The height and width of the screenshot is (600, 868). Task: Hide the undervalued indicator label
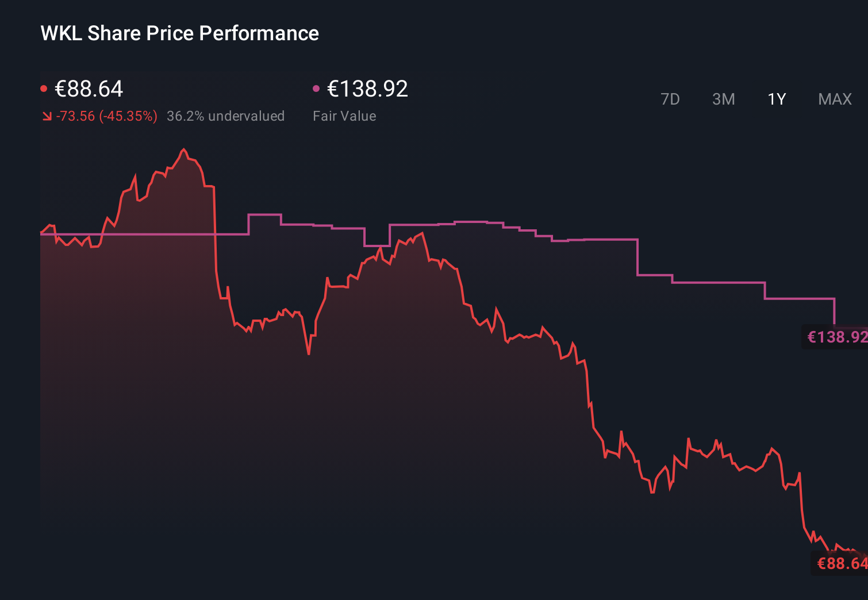pyautogui.click(x=225, y=116)
